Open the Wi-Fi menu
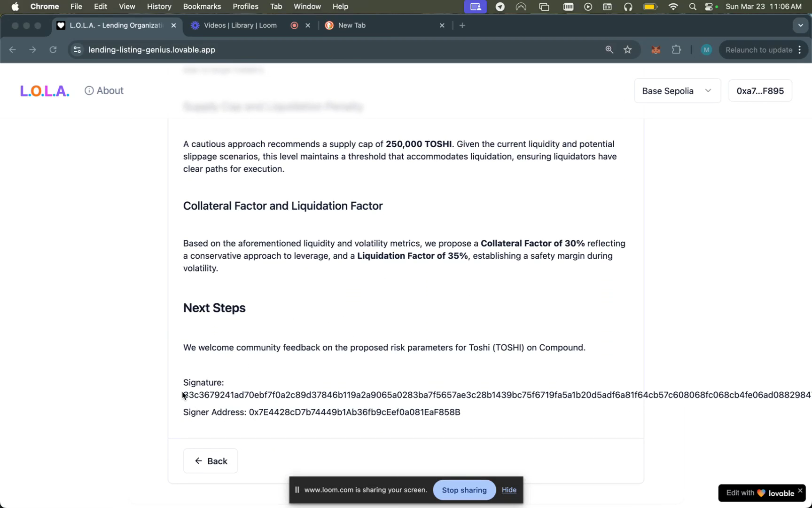 pos(673,7)
